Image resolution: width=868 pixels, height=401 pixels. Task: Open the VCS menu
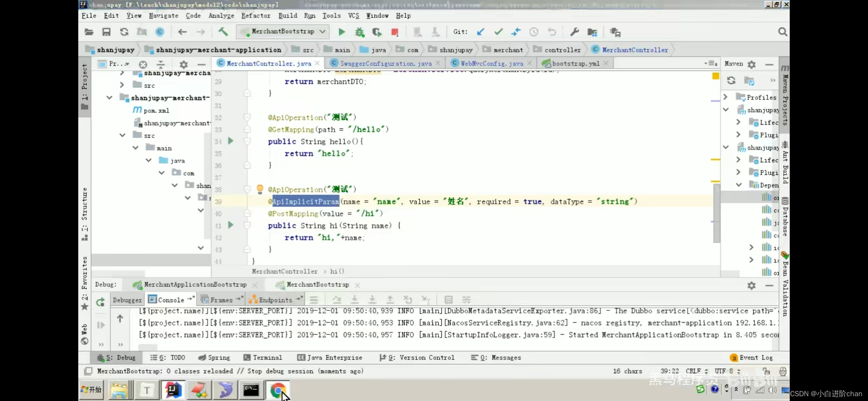pyautogui.click(x=354, y=16)
